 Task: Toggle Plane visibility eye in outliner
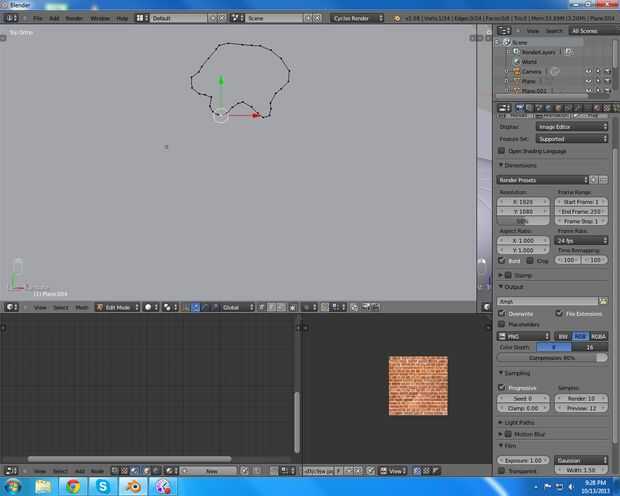pos(589,81)
